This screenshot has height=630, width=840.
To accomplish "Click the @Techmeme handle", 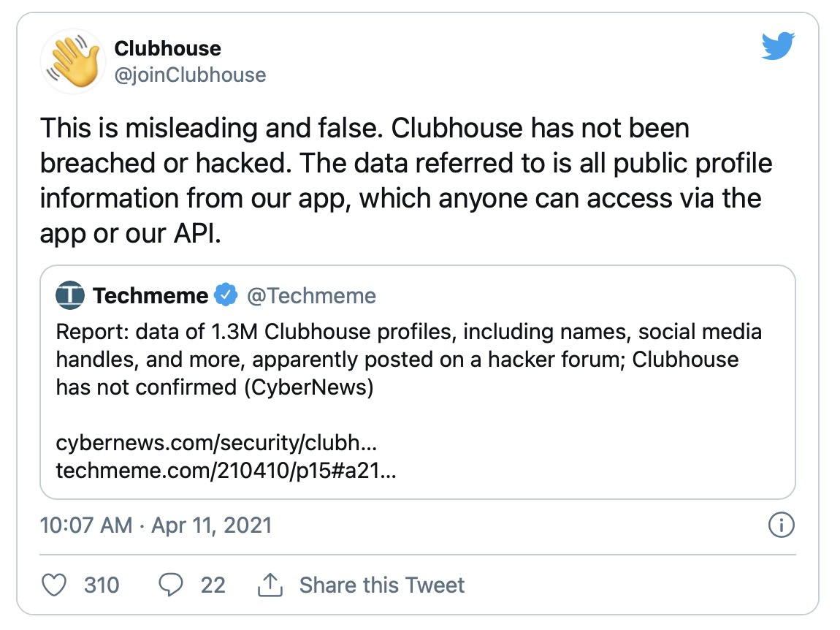I will tap(312, 296).
